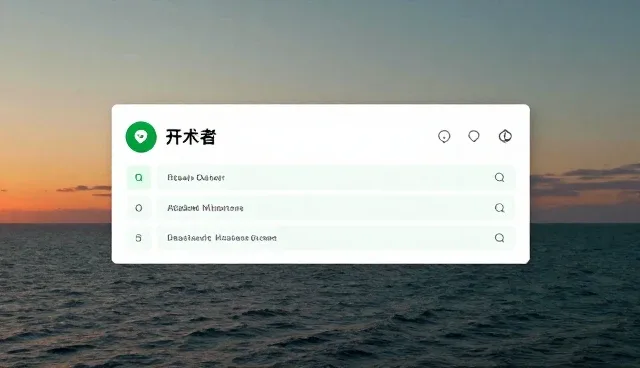Click the green highlighted Q icon in the top row
This screenshot has width=640, height=368.
click(x=139, y=177)
